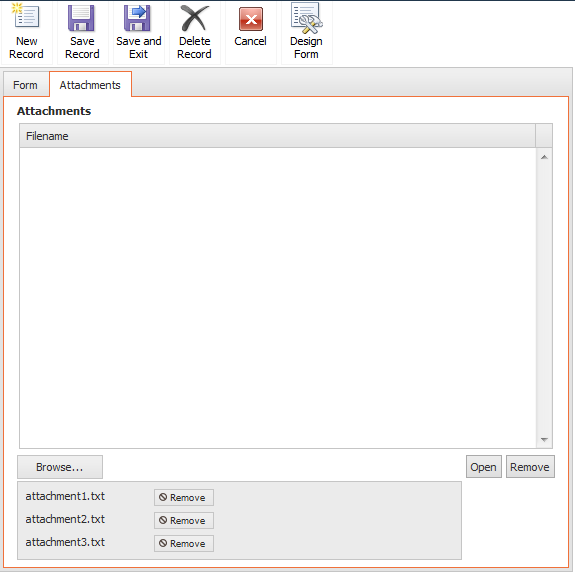Select the Attachments tab

(90, 85)
